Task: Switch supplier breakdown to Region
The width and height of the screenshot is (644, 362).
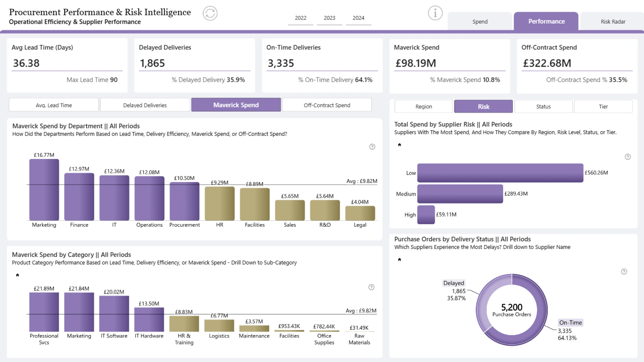Action: [x=424, y=107]
